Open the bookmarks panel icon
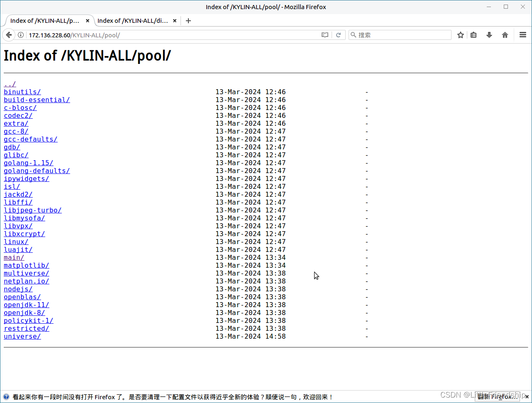This screenshot has height=403, width=532. [473, 35]
